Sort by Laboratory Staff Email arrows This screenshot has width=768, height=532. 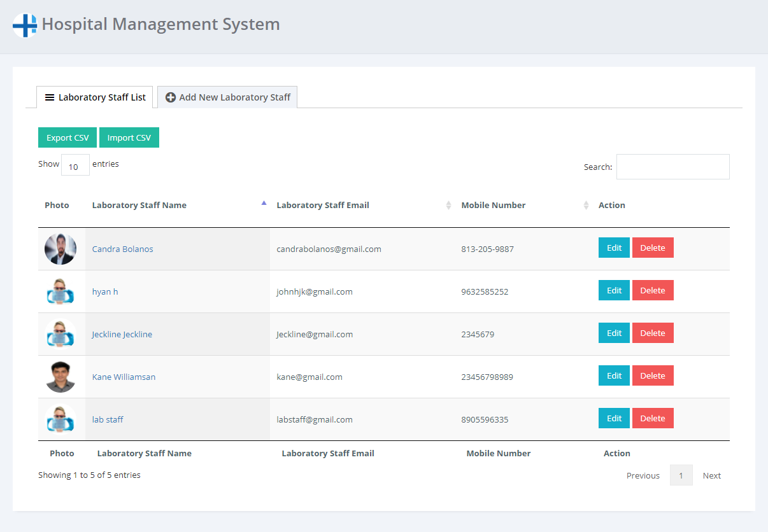pos(448,205)
